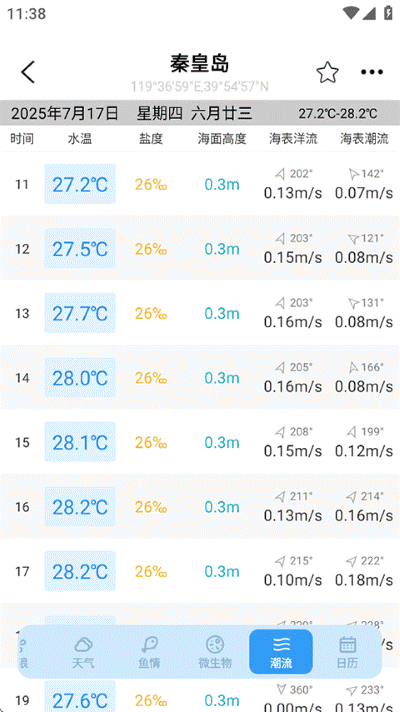Switch to the 鱼情 fish tab
Image resolution: width=400 pixels, height=712 pixels.
149,652
